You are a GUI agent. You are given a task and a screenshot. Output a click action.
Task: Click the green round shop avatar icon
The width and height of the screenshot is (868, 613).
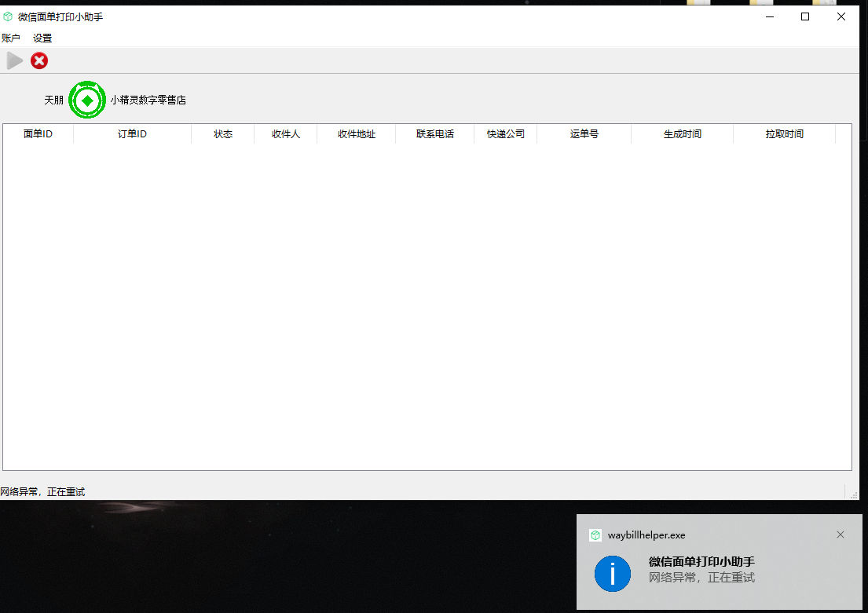click(87, 100)
